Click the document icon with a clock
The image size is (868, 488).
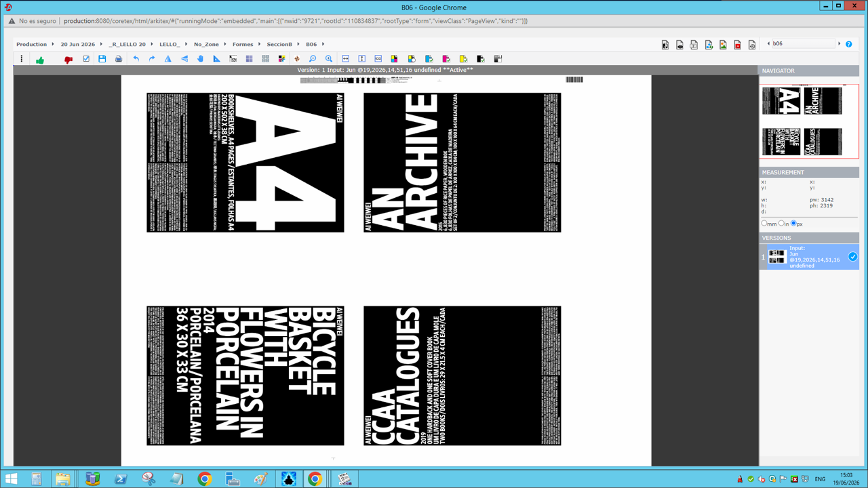[x=752, y=45]
